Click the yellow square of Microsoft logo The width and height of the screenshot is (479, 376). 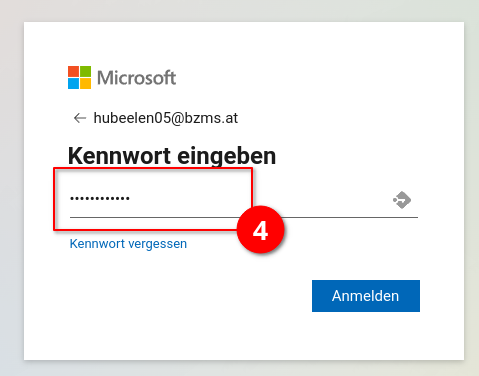tap(85, 83)
